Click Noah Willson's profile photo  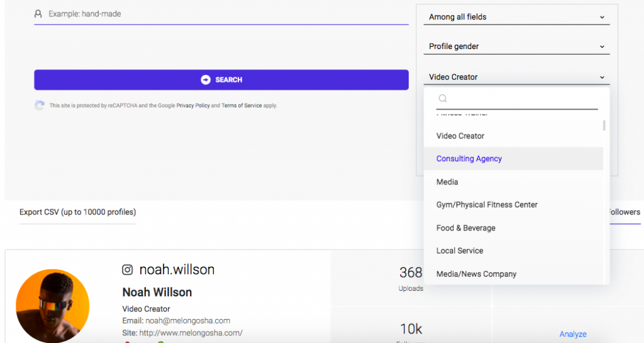coord(52,306)
